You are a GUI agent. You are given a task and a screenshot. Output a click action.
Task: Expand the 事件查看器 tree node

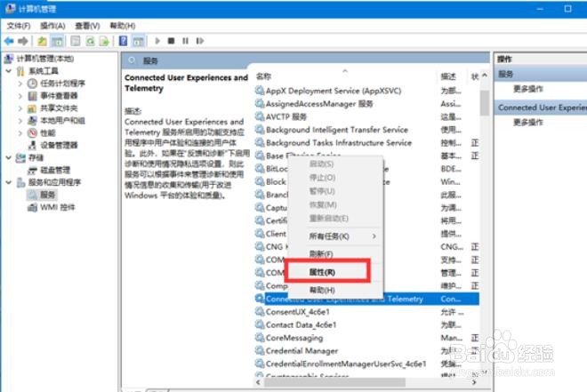(20, 96)
